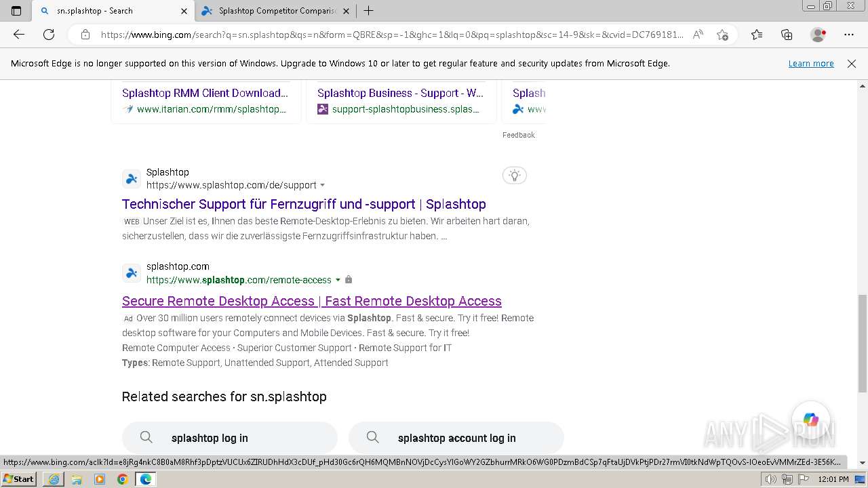Viewport: 868px width, 488px height.
Task: Open Edge Settings and more menu
Action: [849, 35]
